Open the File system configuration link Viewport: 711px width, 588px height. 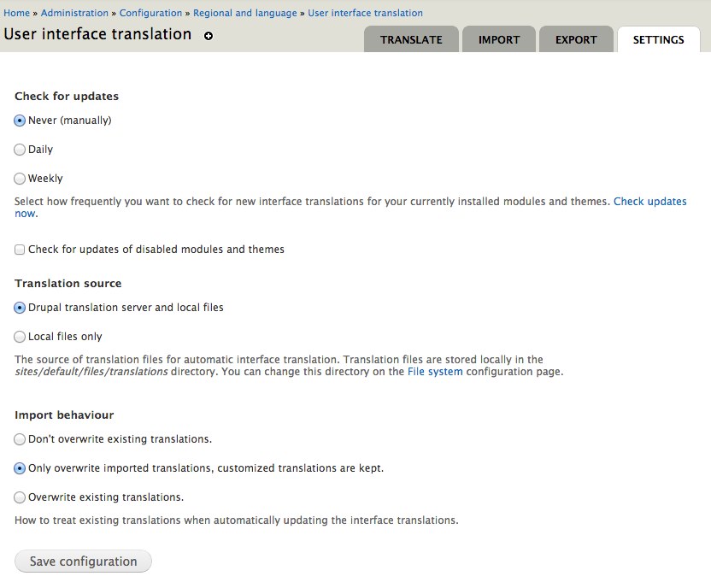point(435,372)
